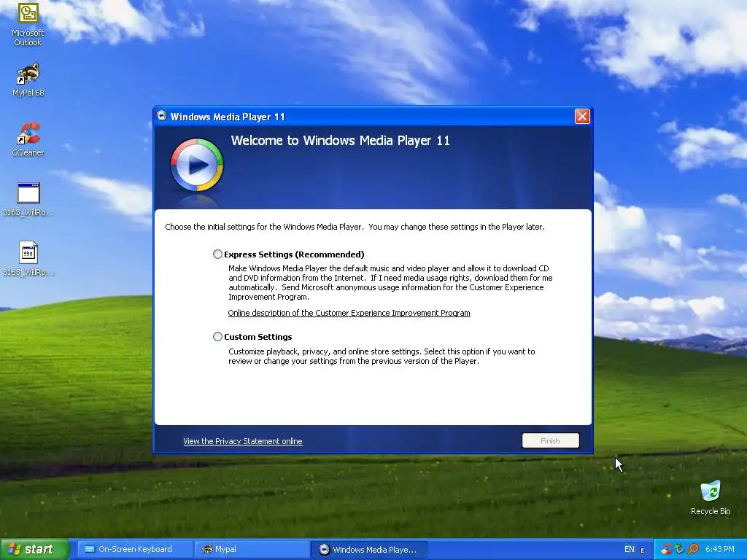Image resolution: width=747 pixels, height=560 pixels.
Task: Click the Finish button
Action: [550, 440]
